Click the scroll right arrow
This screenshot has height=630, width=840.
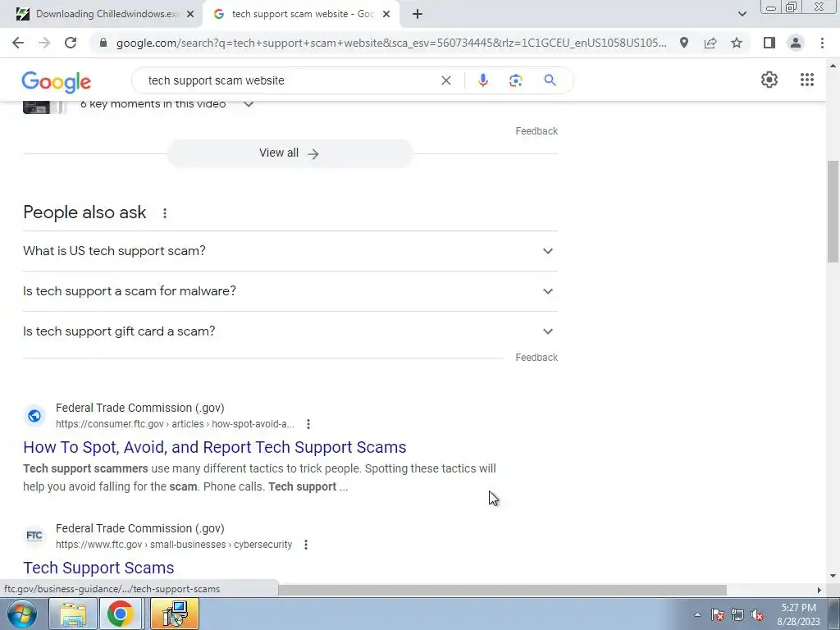tap(819, 590)
